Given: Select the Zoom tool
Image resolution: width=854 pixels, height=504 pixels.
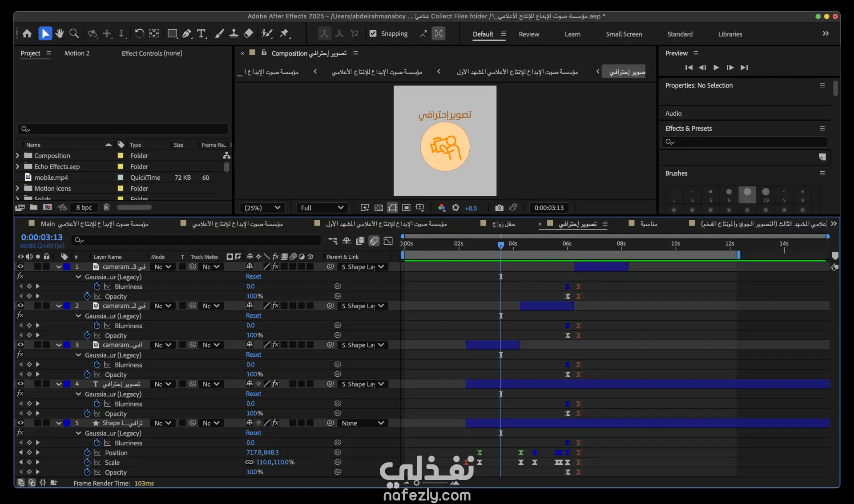Looking at the screenshot, I should (74, 34).
